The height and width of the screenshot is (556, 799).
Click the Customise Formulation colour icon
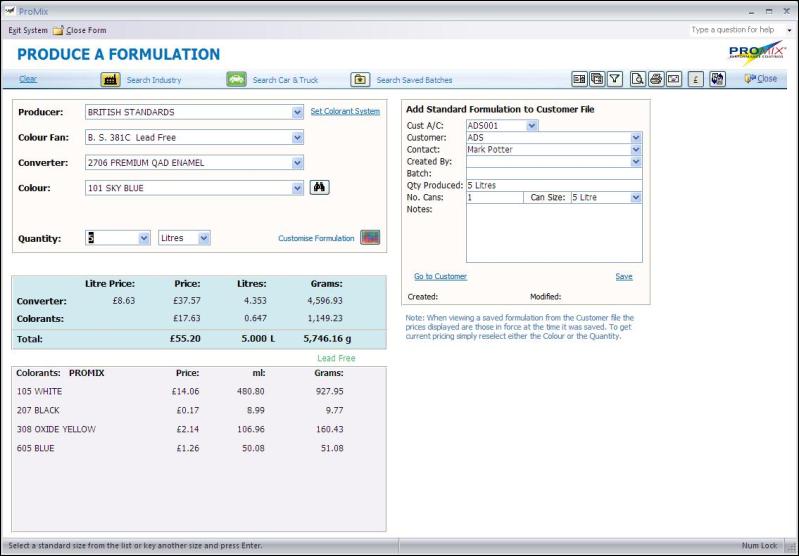(370, 238)
